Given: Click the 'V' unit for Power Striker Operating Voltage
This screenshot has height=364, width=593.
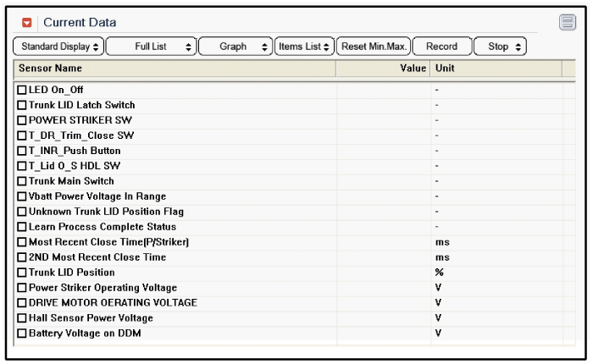Looking at the screenshot, I should click(x=438, y=288).
